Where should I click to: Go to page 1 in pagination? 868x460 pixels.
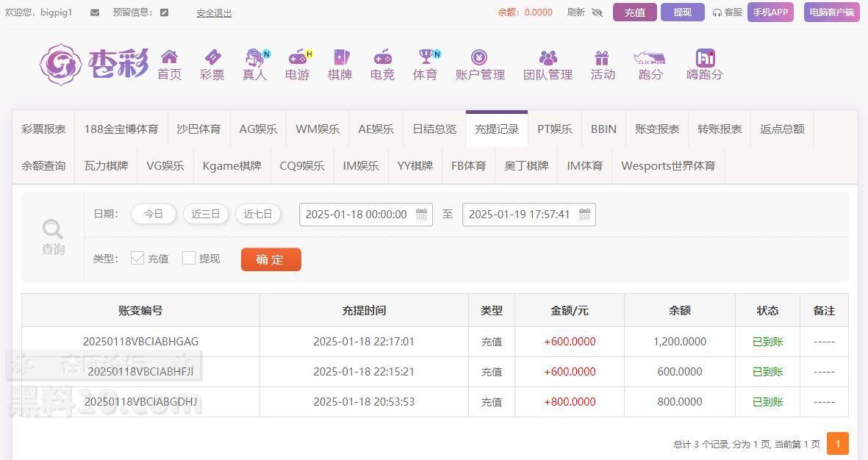837,444
